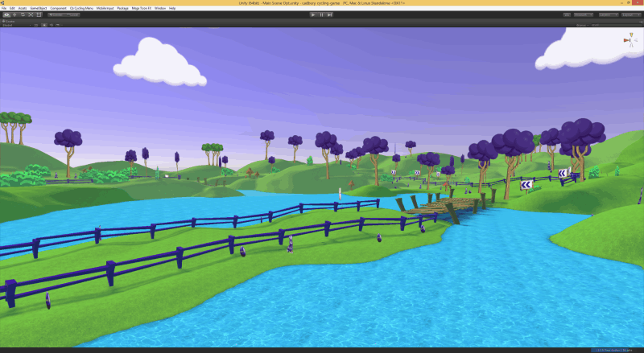
Task: Select the Hand tool in the toolbar
Action: [6, 14]
